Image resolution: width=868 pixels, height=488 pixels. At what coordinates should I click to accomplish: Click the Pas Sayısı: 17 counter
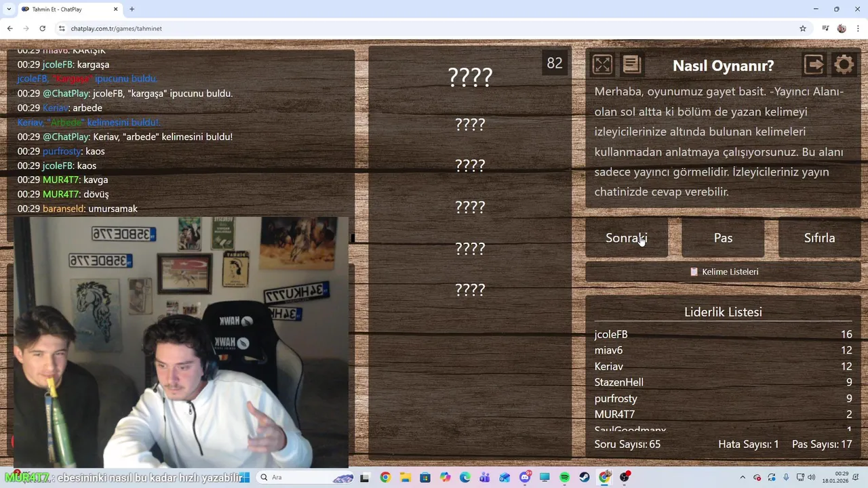[822, 445]
